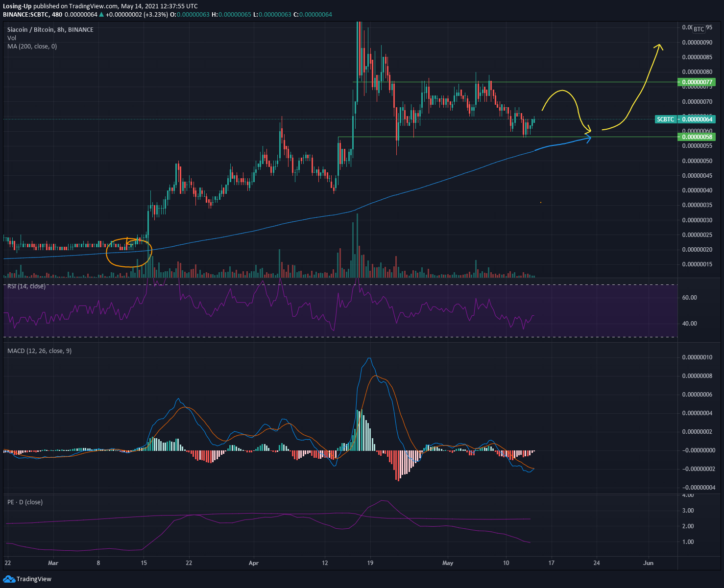Click the TradingView logo at bottom left
Viewport: 724px width, 588px height.
(27, 579)
